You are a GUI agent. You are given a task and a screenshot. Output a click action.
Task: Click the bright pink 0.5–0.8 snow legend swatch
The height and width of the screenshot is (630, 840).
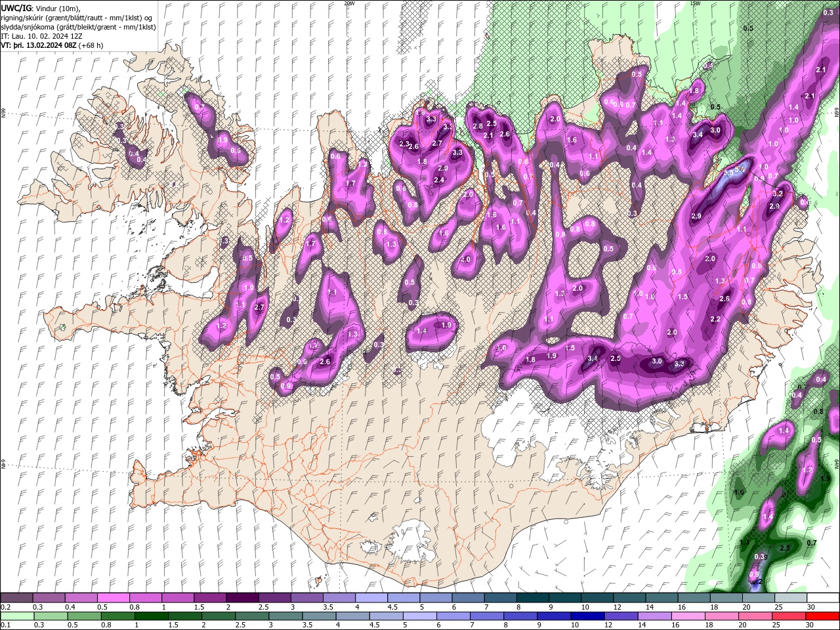pyautogui.click(x=113, y=598)
